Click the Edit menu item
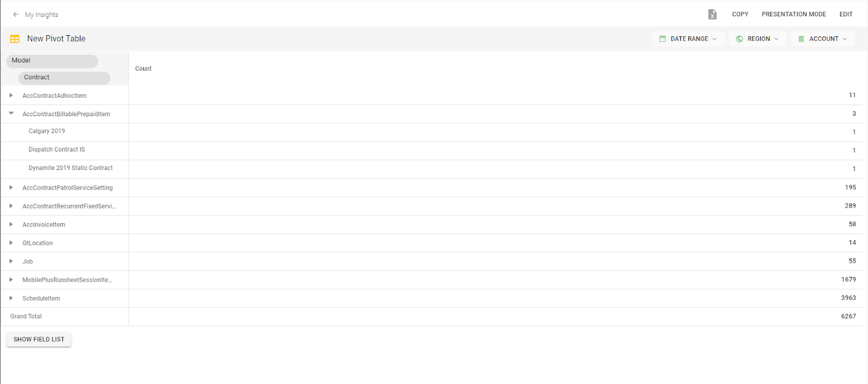Viewport: 868px width, 384px height. (x=845, y=14)
